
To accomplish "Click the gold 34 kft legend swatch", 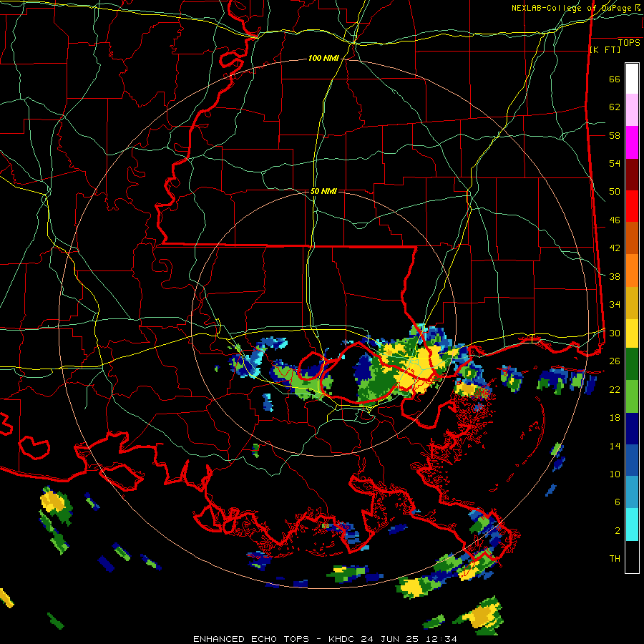I will 632,303.
